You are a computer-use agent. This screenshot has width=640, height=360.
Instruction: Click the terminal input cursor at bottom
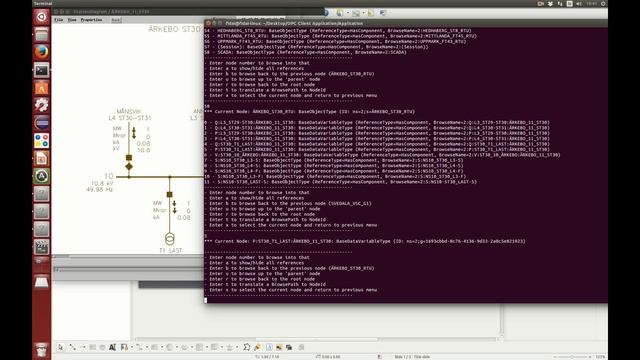(206, 300)
